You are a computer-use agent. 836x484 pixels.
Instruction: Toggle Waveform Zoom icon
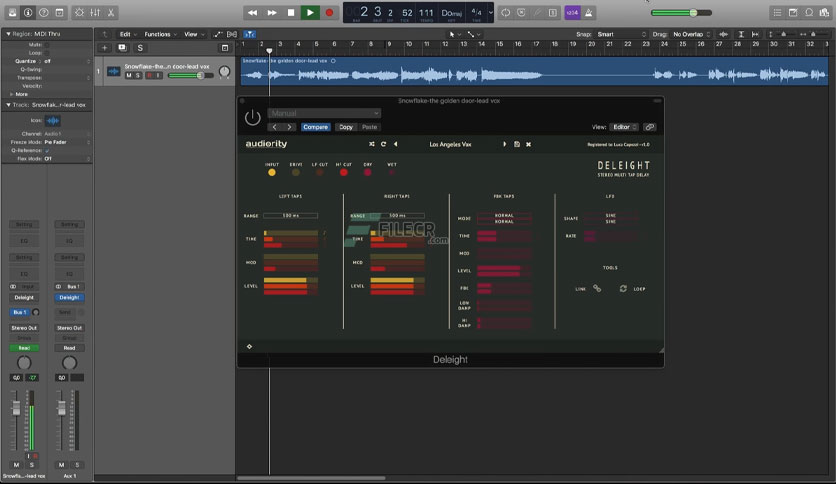[724, 34]
